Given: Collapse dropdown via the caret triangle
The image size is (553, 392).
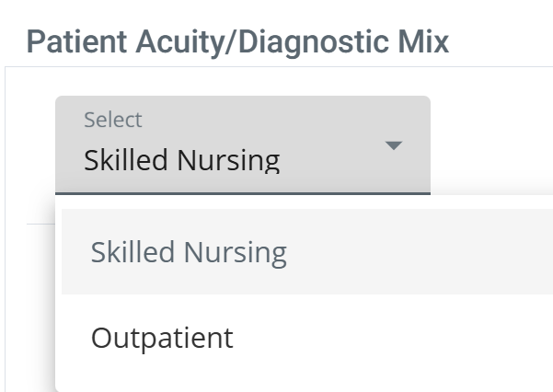Looking at the screenshot, I should coord(394,145).
